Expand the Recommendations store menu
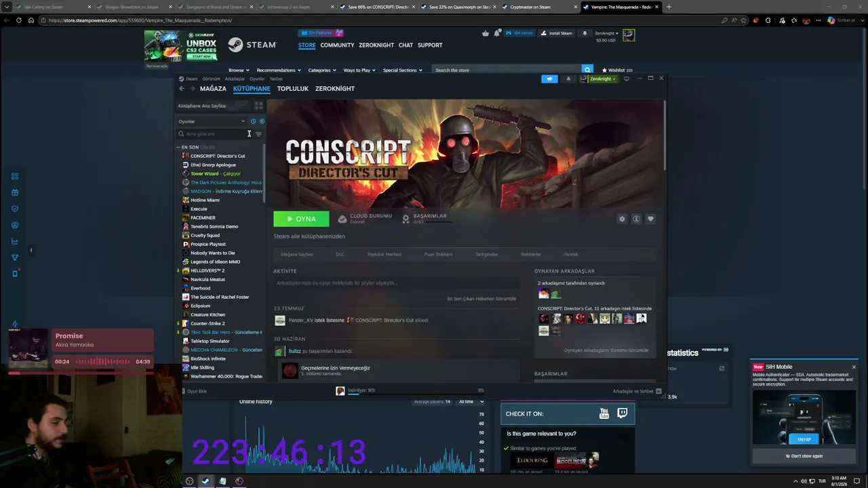This screenshot has height=488, width=868. tap(278, 70)
